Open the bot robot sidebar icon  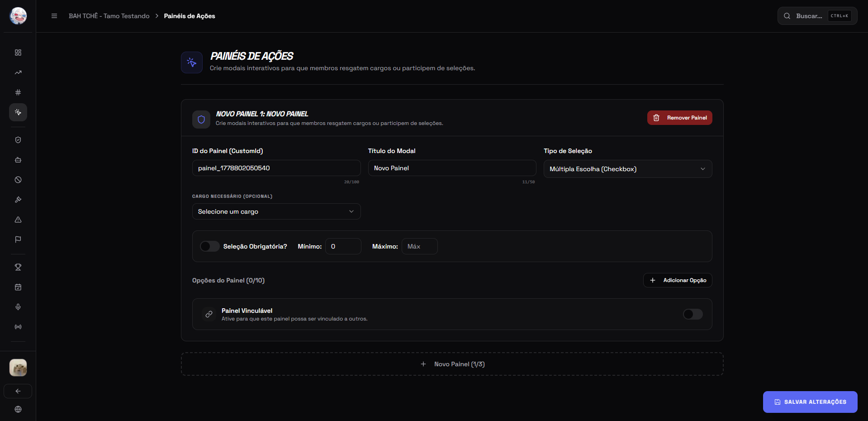pyautogui.click(x=18, y=160)
